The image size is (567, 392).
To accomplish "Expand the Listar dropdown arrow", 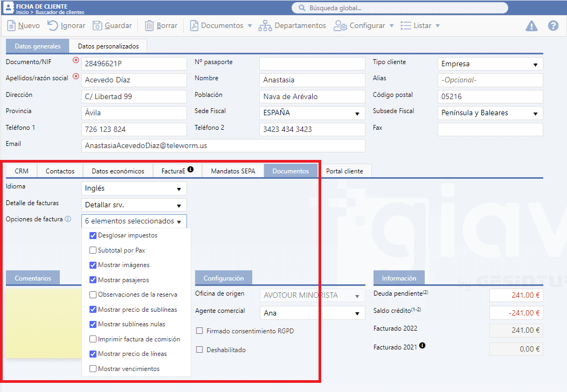I will coord(438,26).
